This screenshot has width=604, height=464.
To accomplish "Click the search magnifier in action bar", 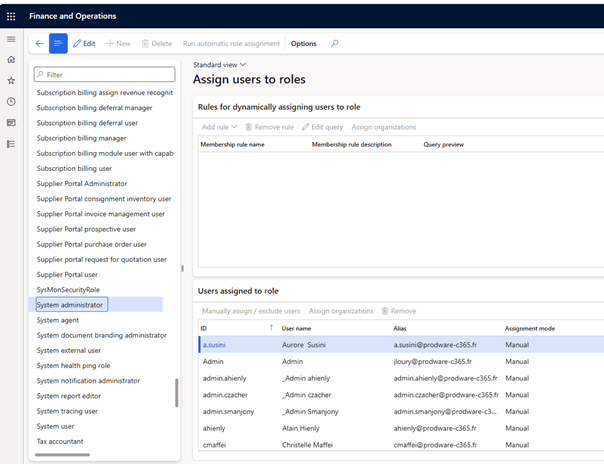I will (x=335, y=43).
